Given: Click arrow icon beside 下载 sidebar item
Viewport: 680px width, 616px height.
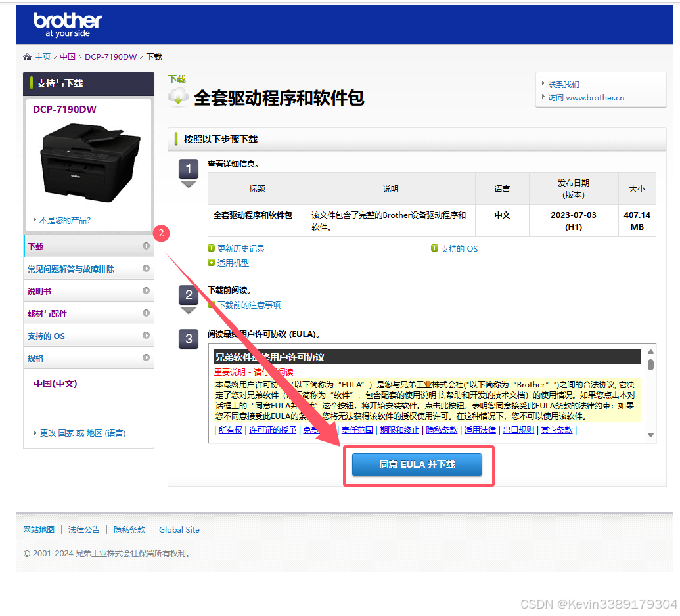Looking at the screenshot, I should 146,246.
